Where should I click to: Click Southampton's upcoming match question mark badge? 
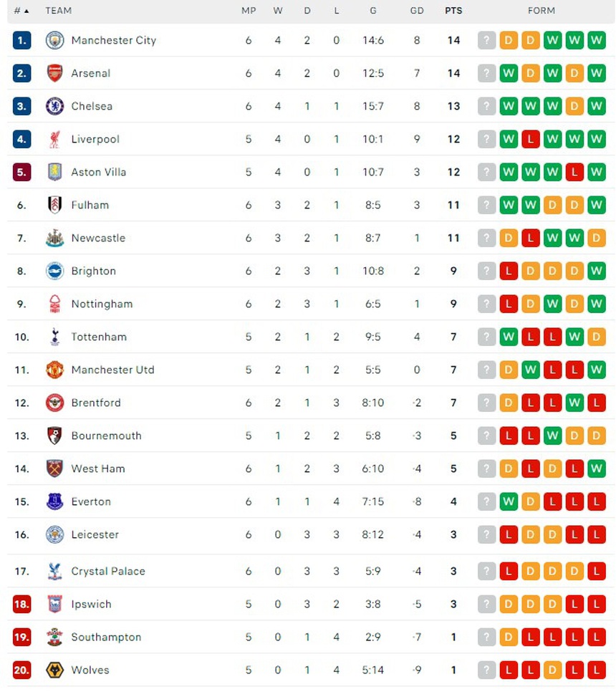click(x=487, y=638)
